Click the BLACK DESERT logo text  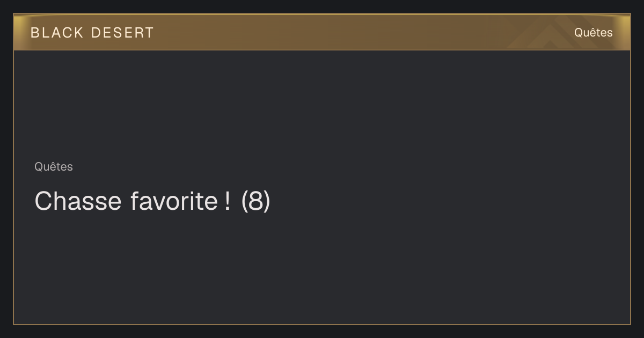coord(92,33)
